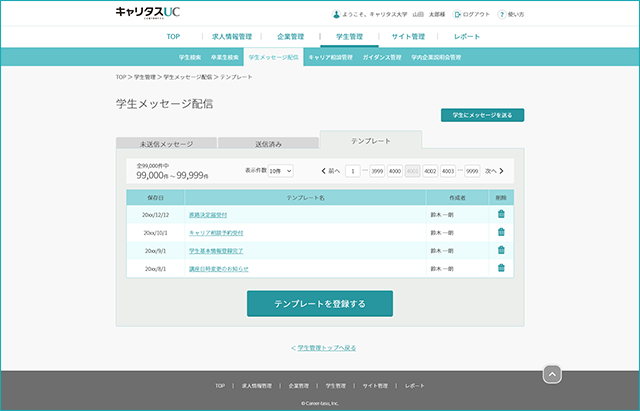Click the テンプレートを登録する button

click(320, 304)
